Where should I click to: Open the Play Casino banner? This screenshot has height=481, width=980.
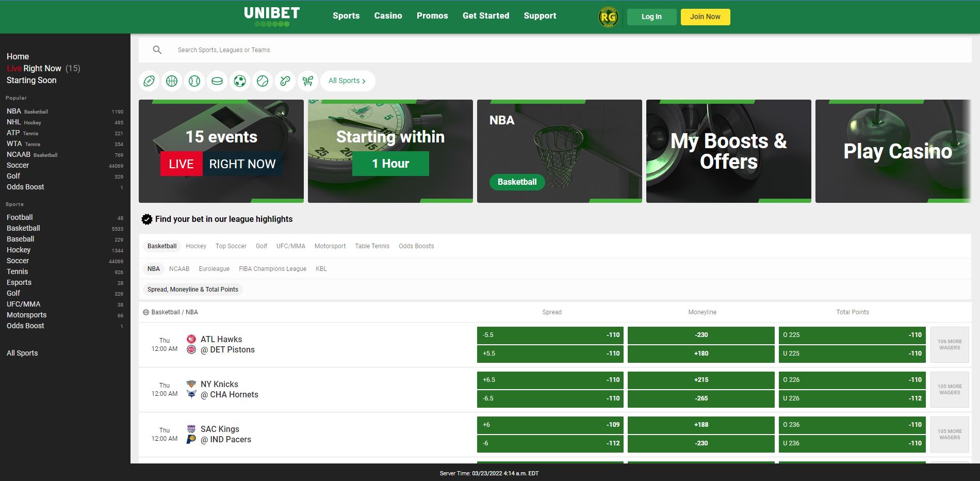tap(893, 151)
